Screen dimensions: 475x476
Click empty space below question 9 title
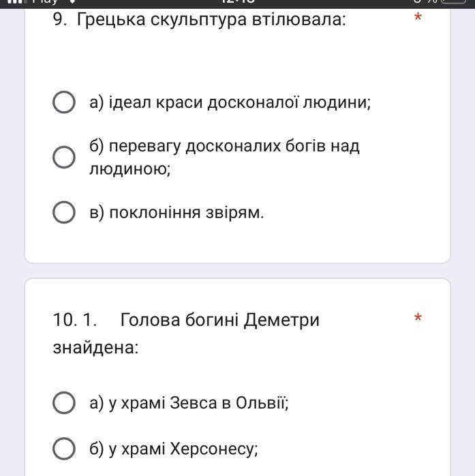click(236, 58)
